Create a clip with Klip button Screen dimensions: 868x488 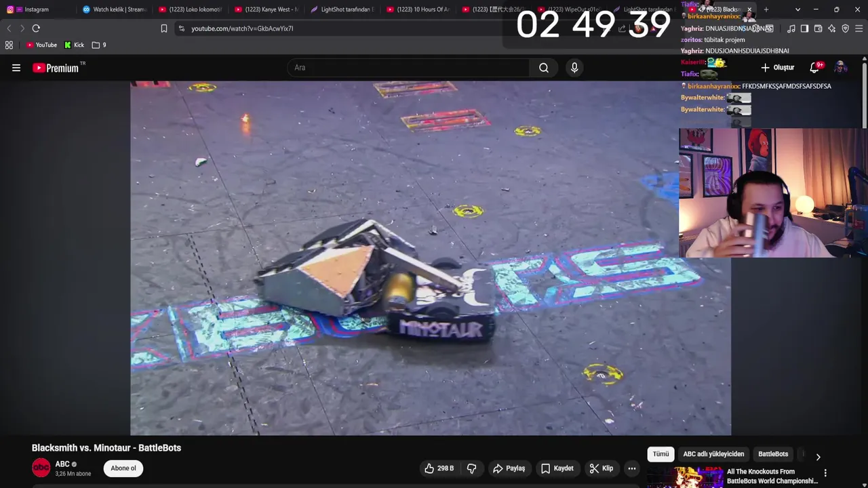point(601,468)
